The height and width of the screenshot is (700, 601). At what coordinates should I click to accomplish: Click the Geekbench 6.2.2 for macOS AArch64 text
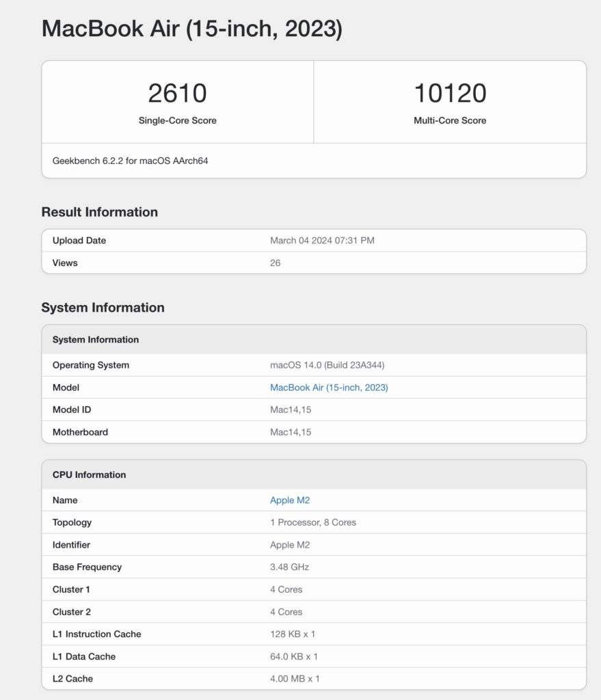point(131,161)
